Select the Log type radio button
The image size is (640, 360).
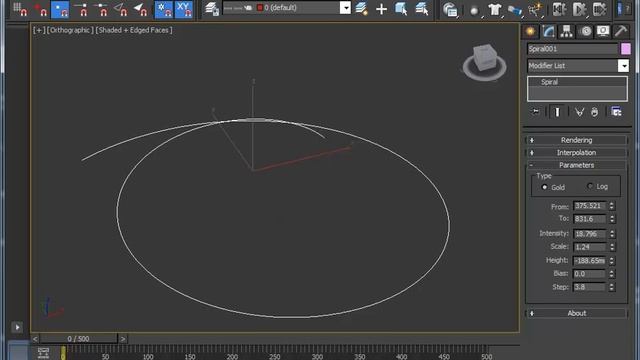point(590,186)
